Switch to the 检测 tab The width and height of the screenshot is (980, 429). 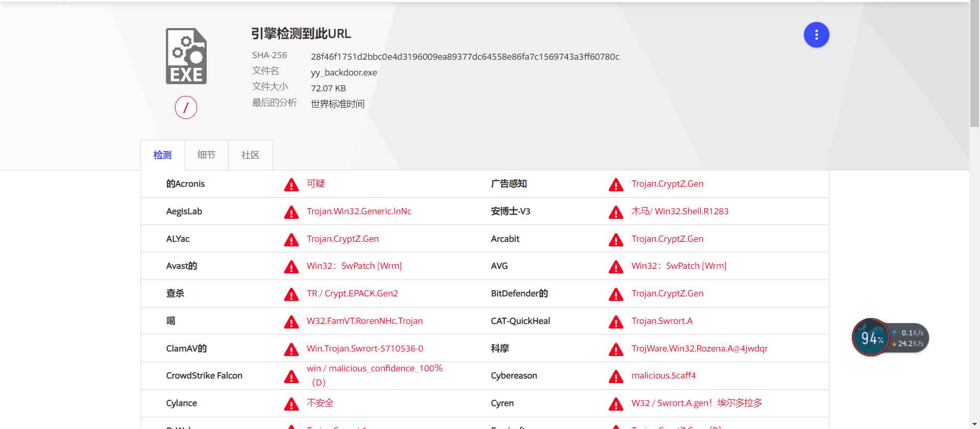pyautogui.click(x=162, y=155)
